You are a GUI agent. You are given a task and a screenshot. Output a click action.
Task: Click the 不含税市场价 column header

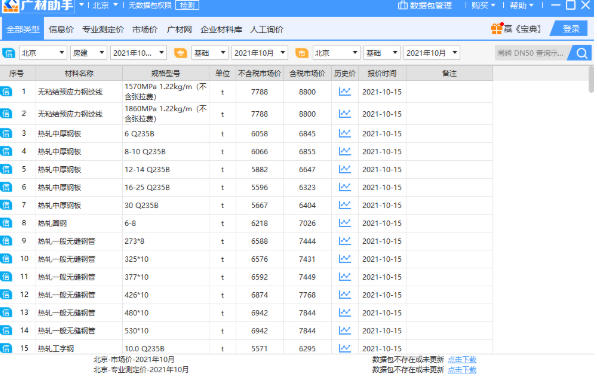(259, 73)
